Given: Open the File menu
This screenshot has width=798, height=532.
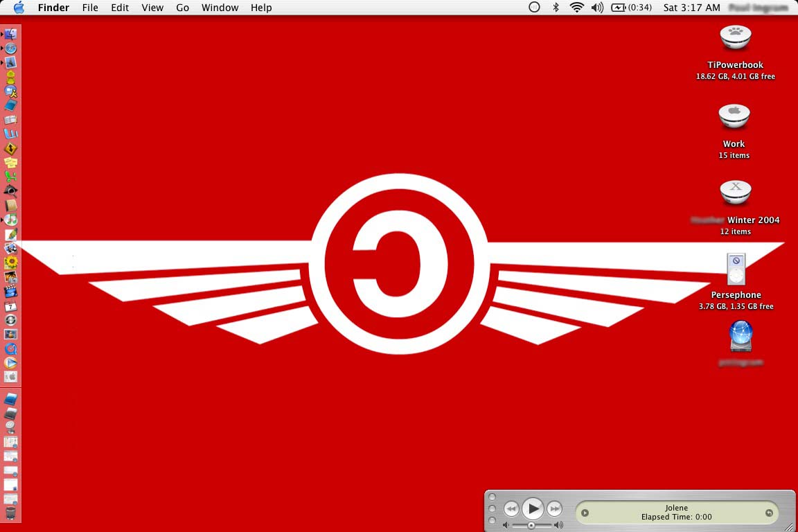Looking at the screenshot, I should [x=90, y=8].
